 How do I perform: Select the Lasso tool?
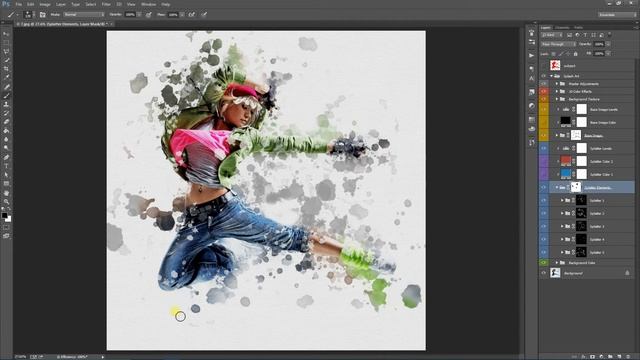(x=6, y=52)
